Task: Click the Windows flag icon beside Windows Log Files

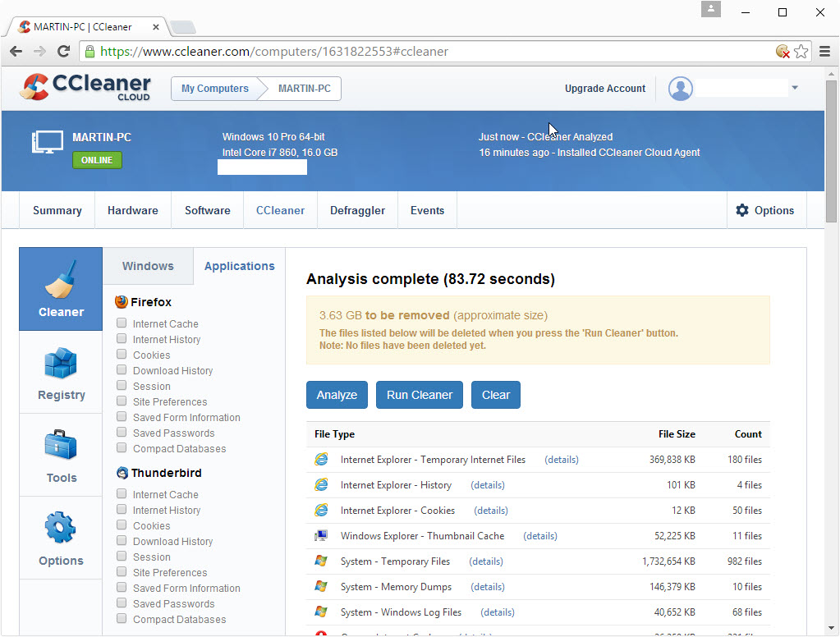Action: [x=321, y=612]
